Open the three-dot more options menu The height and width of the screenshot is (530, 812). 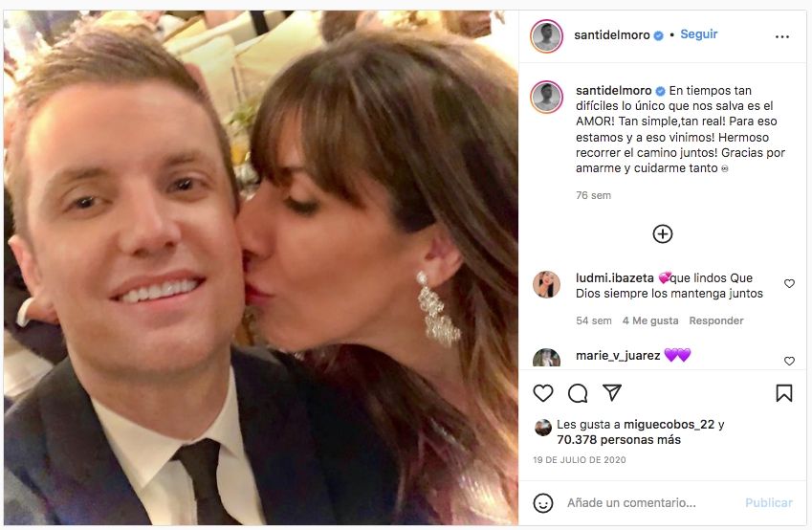point(782,36)
